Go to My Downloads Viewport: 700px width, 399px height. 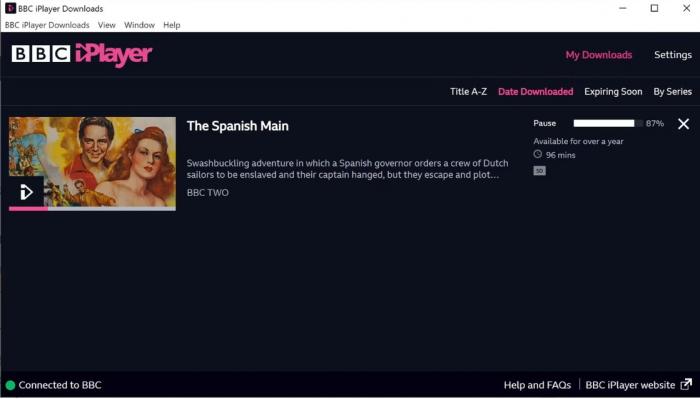pos(599,55)
